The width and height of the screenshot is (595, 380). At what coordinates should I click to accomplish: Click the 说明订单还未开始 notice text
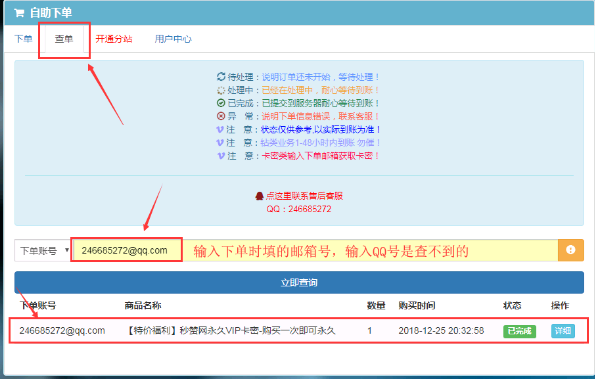pyautogui.click(x=320, y=77)
